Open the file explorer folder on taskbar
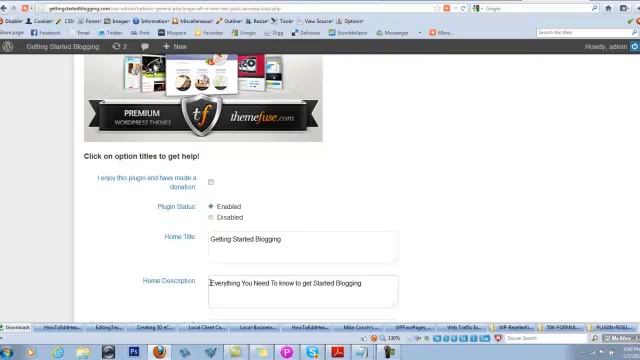 point(83,352)
